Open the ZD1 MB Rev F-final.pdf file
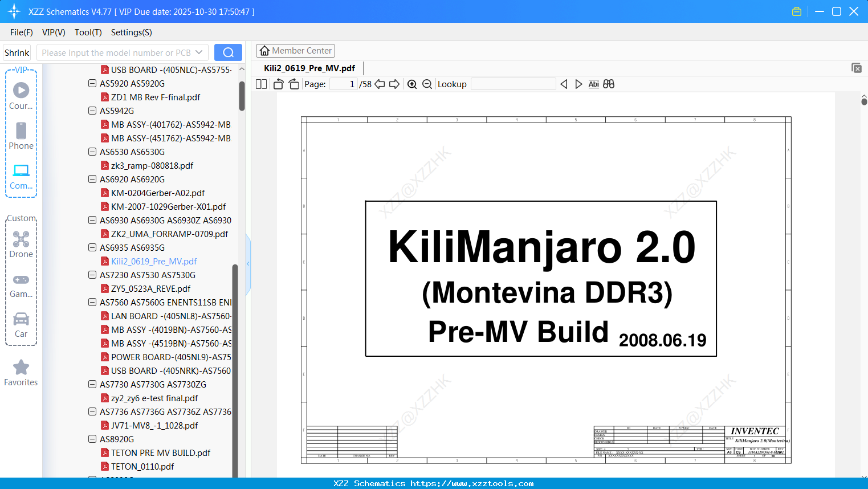 point(156,97)
